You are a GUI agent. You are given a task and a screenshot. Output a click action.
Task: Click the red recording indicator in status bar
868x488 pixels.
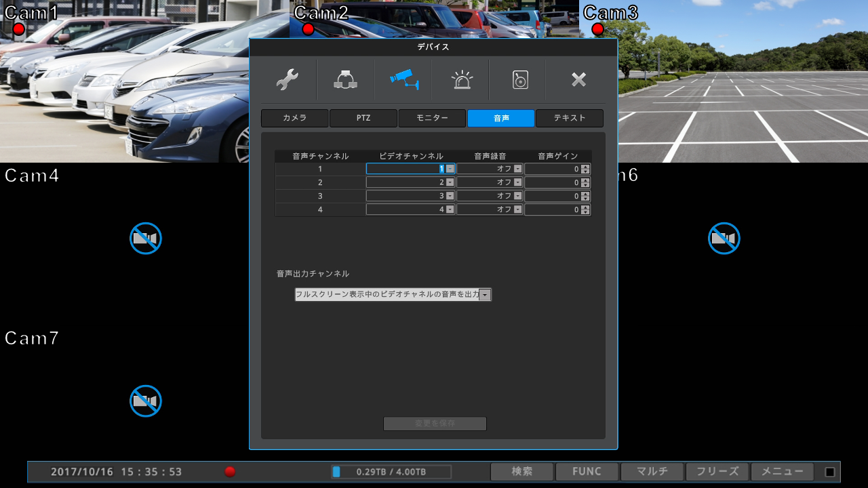230,472
